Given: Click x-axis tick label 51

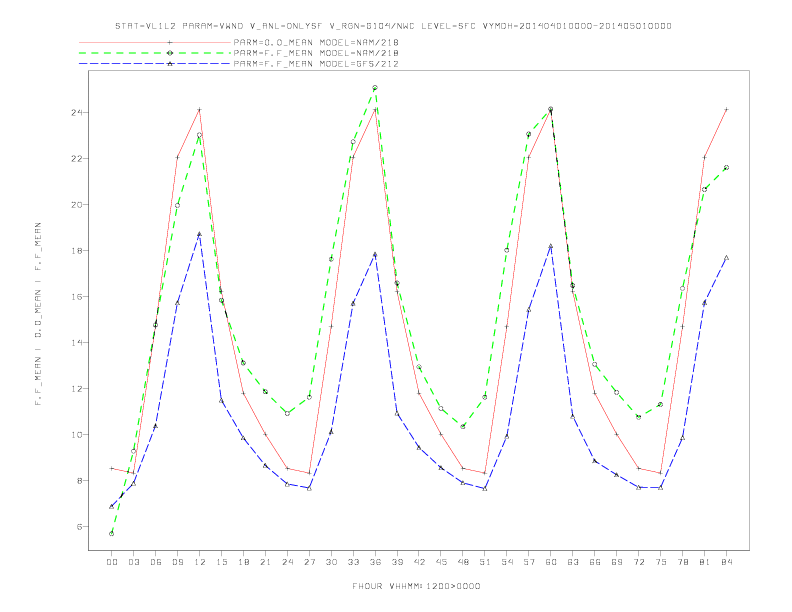Looking at the screenshot, I should tap(485, 562).
